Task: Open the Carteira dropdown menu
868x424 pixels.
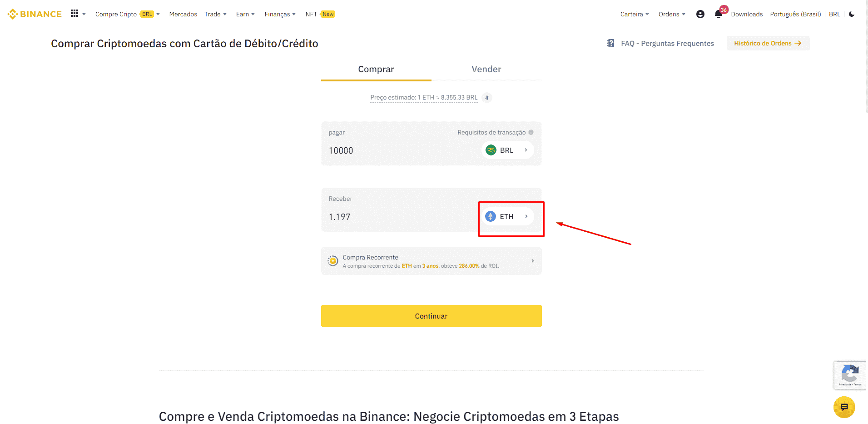Action: [x=635, y=14]
